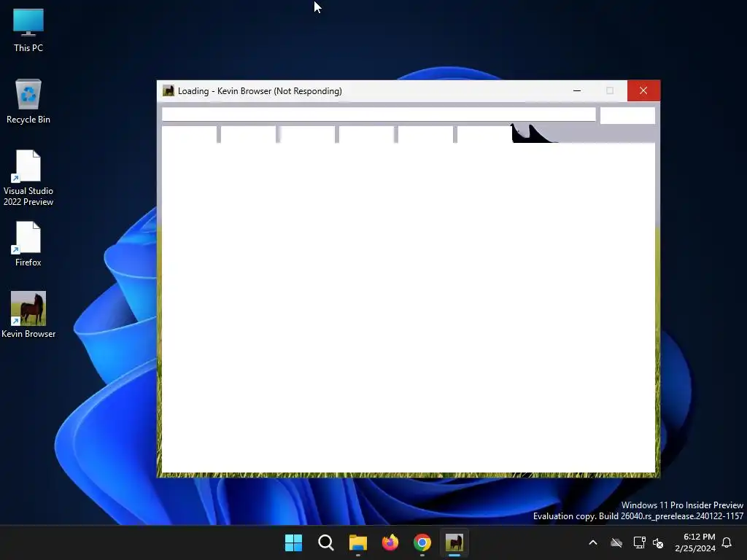Viewport: 747px width, 560px height.
Task: Open taskbar Search
Action: (326, 542)
